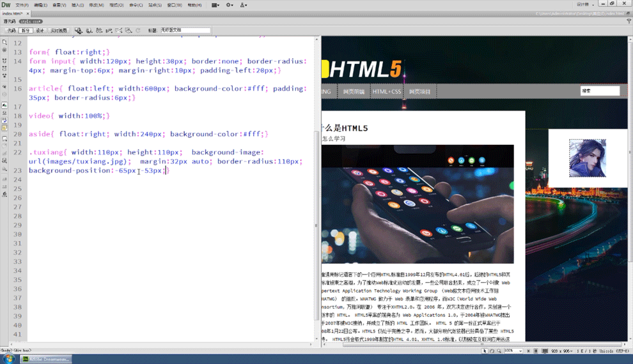Switch to 拆分 split view
Screen dimensions: 633x364
[26, 30]
